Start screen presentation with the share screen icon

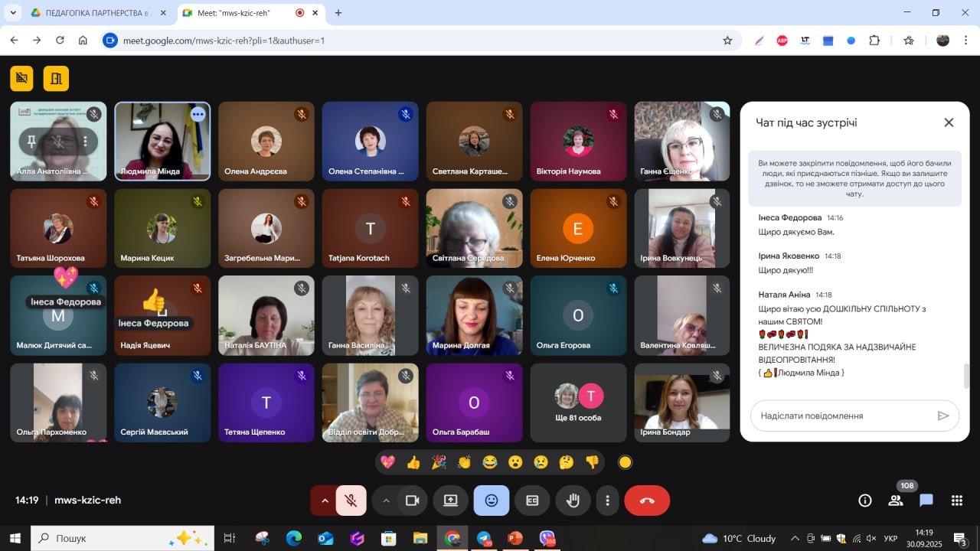450,500
